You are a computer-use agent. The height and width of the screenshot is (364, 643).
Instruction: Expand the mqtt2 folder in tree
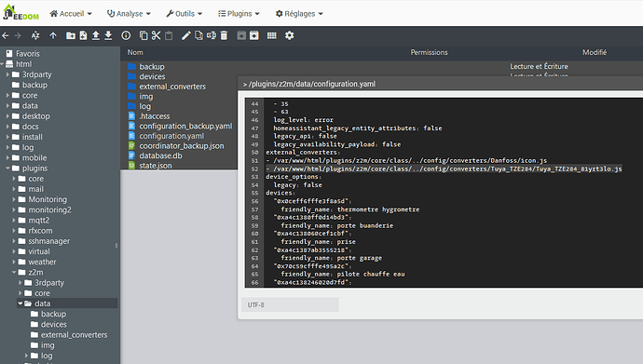click(14, 221)
